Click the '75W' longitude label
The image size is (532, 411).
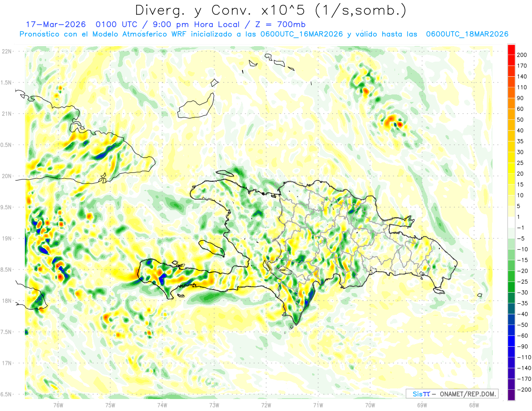[110, 405]
